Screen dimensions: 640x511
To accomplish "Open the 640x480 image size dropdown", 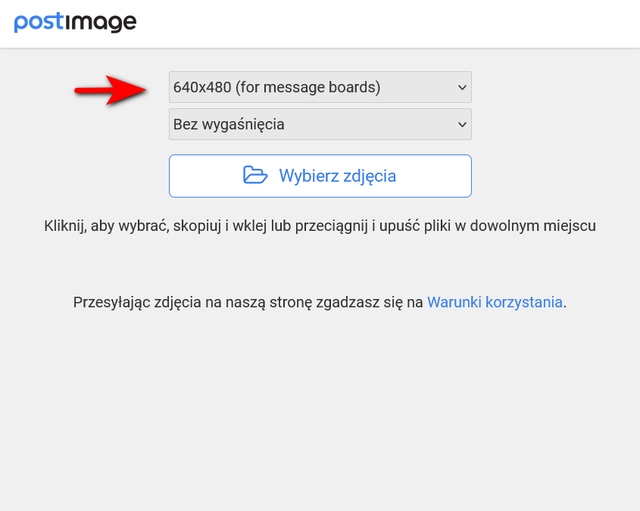I will (320, 87).
